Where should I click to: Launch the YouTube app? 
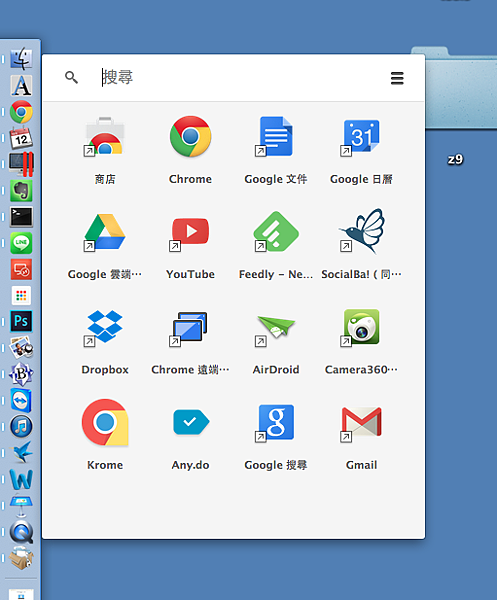190,232
